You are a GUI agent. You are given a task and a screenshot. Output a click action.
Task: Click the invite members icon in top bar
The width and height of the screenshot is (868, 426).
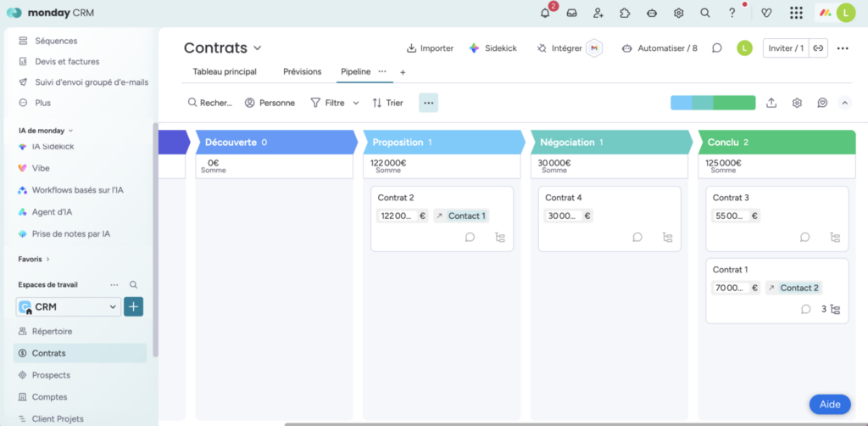coord(598,13)
